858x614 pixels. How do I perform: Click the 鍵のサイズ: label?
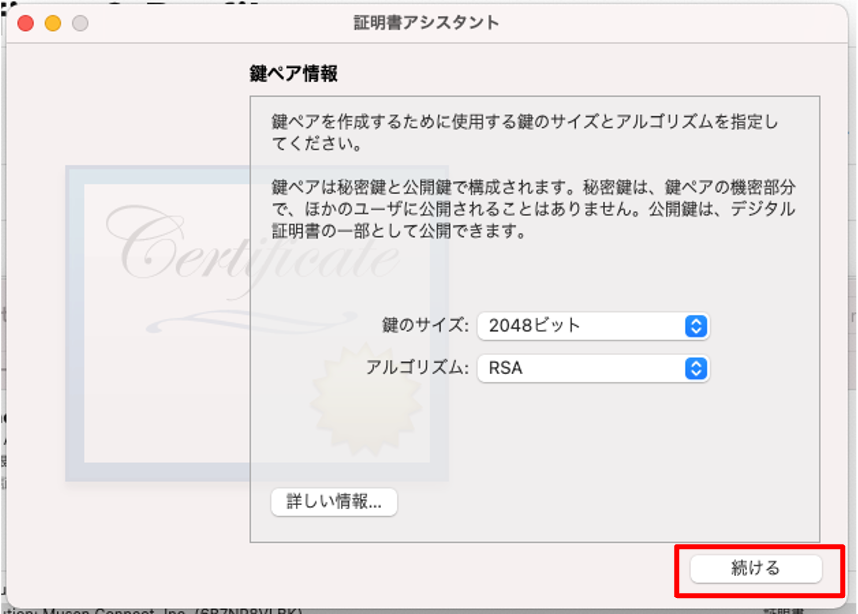click(x=425, y=326)
